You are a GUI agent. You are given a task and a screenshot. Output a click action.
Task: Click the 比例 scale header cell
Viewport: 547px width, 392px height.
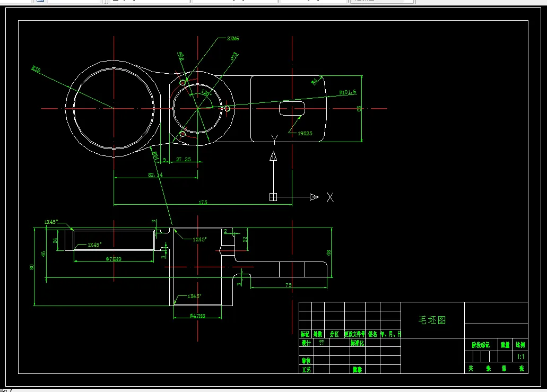pyautogui.click(x=520, y=345)
